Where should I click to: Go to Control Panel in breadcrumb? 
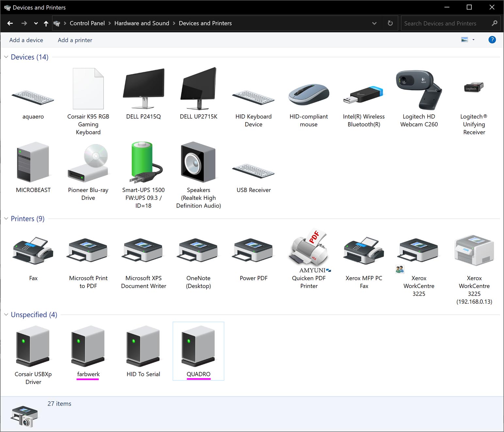87,24
